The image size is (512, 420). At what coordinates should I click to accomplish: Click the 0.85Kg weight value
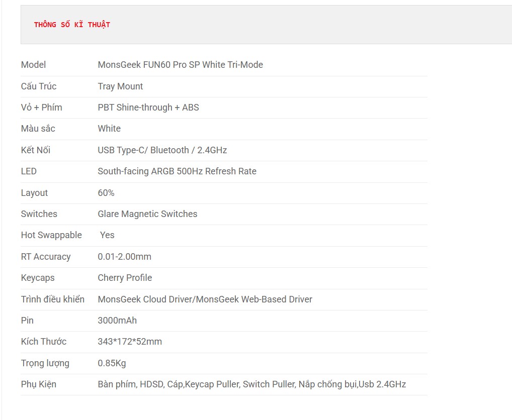[x=112, y=363]
